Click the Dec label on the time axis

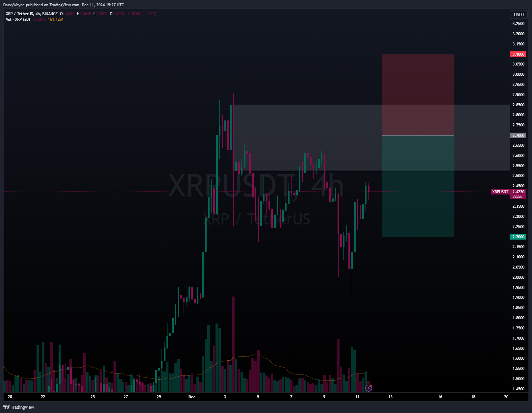point(192,397)
